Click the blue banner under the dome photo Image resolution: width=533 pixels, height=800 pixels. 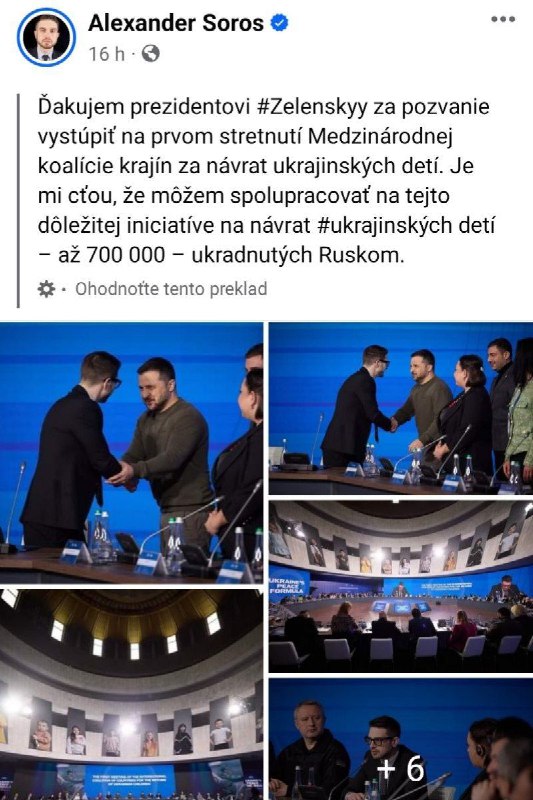tap(132, 780)
